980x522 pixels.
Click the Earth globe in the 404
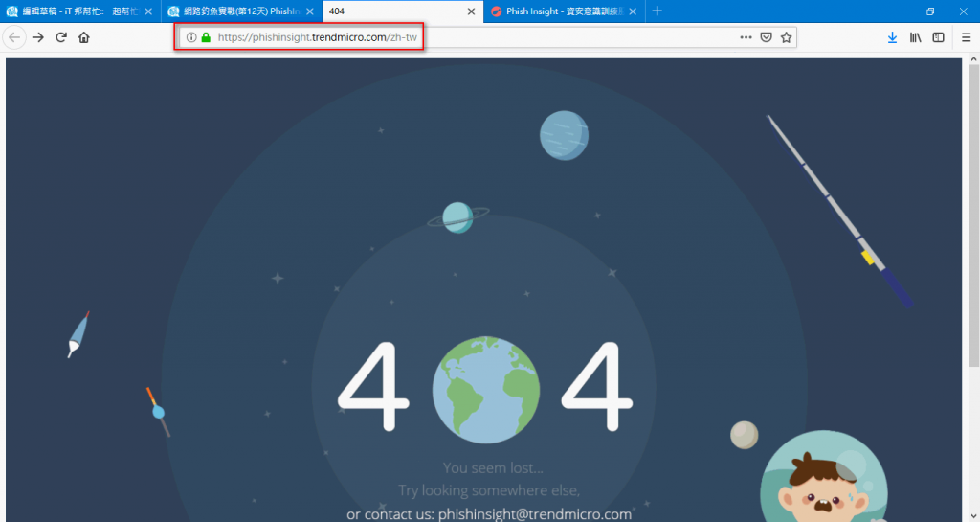(x=485, y=390)
